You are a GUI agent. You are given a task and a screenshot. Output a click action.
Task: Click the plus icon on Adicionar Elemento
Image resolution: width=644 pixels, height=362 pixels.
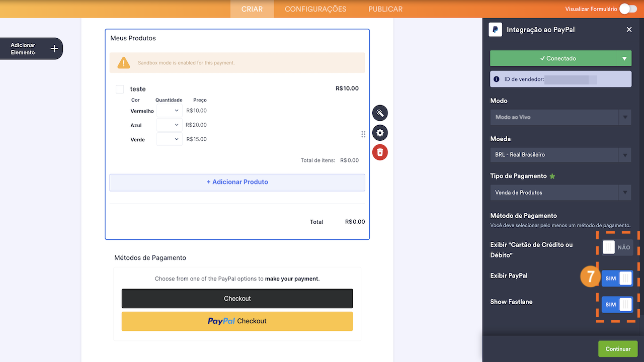[54, 49]
